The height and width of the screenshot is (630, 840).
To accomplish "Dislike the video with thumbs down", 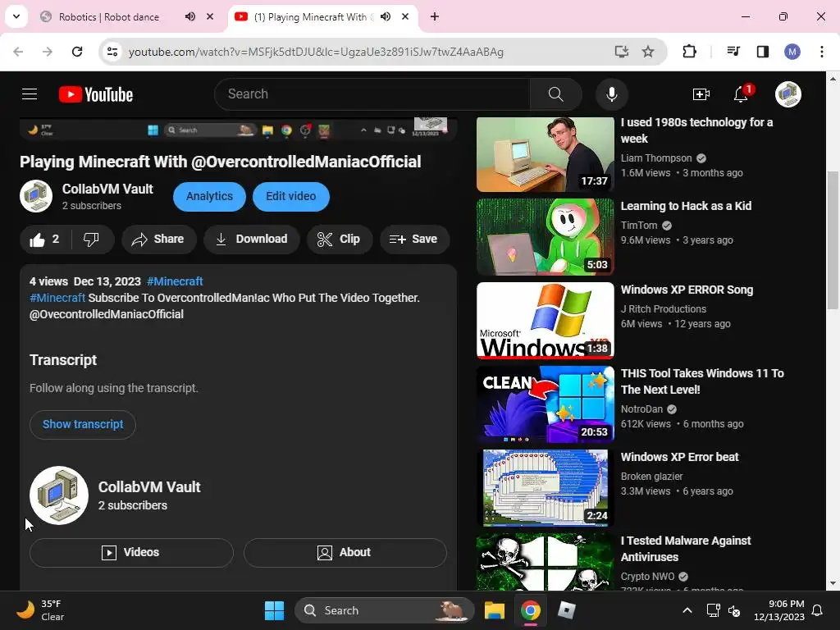I will pyautogui.click(x=92, y=240).
